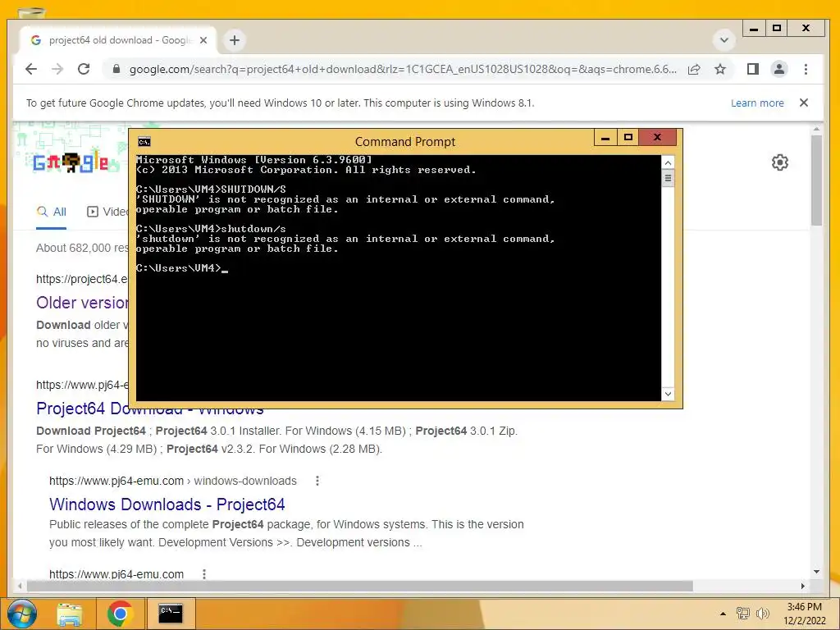Select the All search results tab
The height and width of the screenshot is (630, 840).
coord(52,212)
